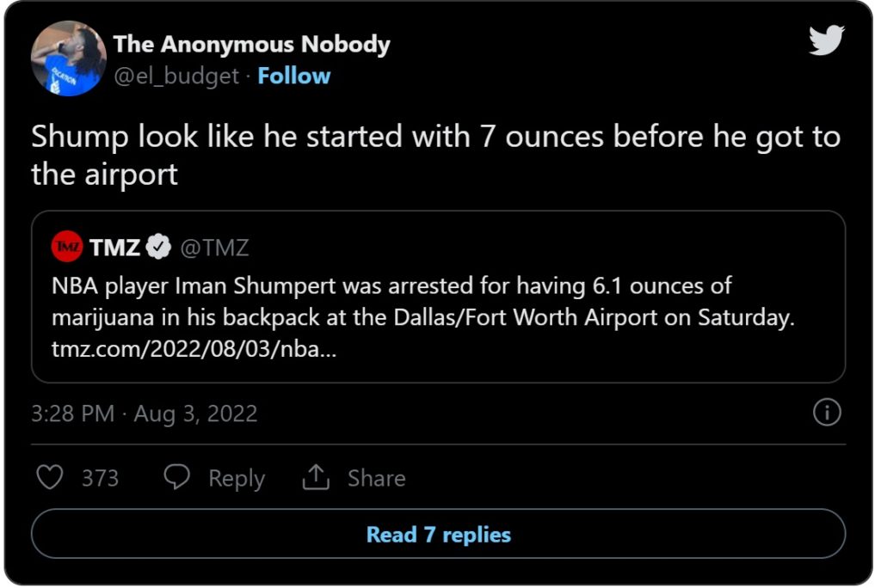Like the tweet with heart icon
Screen dimensions: 881x588
pos(50,477)
